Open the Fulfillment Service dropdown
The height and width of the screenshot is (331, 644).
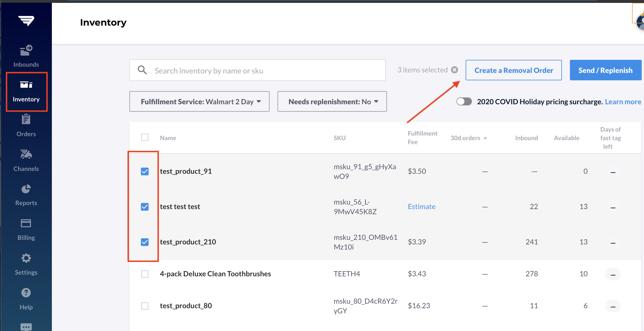tap(199, 101)
